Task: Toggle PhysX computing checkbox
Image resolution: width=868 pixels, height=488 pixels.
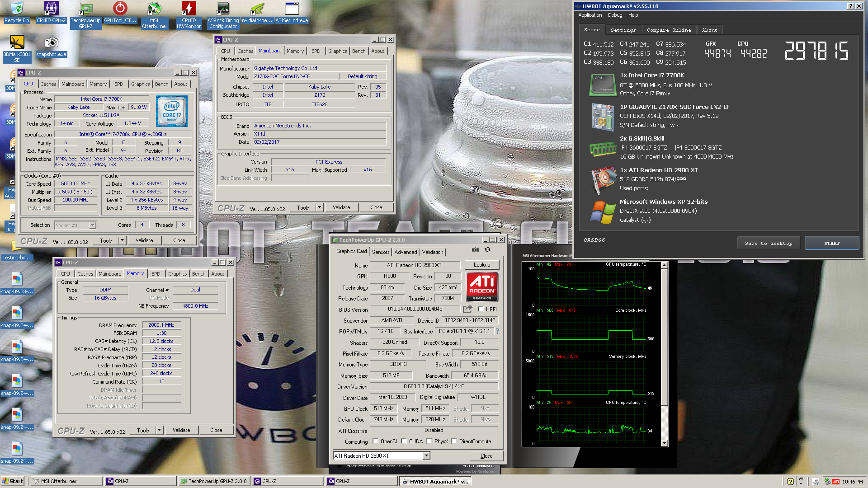Action: 429,441
